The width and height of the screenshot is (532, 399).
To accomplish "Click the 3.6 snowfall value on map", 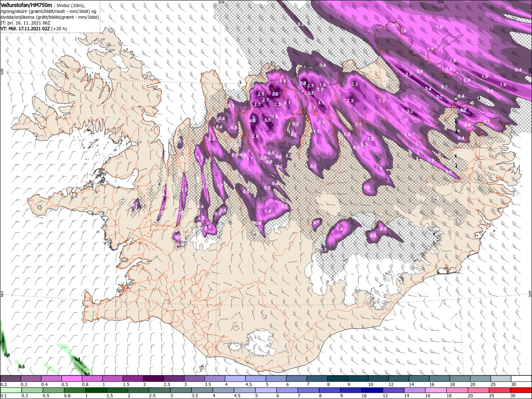I will (x=275, y=94).
